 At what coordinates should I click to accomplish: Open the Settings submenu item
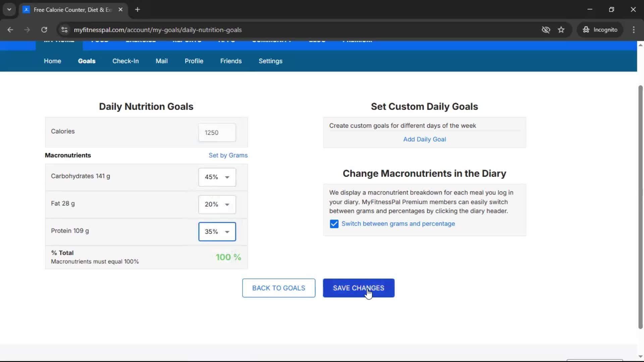pos(270,61)
